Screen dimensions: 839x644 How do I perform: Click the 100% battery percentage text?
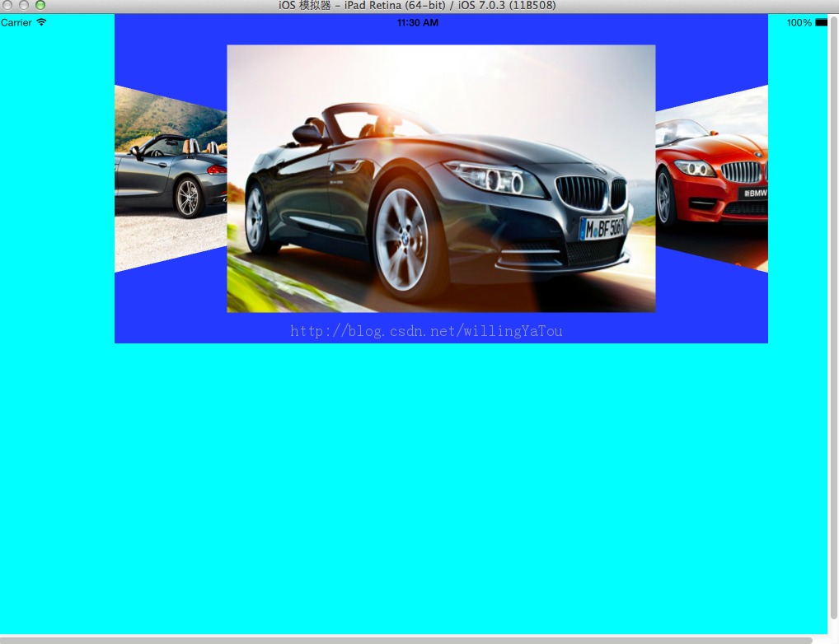(799, 22)
